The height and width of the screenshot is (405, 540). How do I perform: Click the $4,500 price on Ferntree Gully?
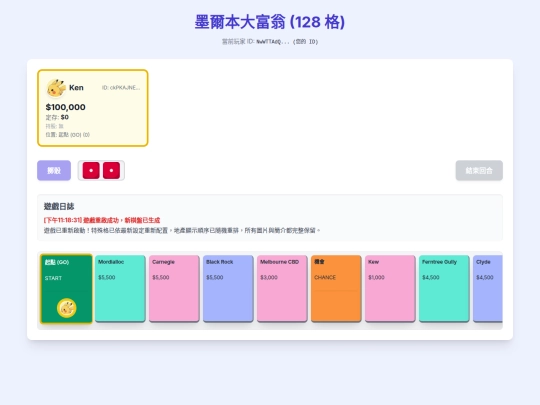click(431, 277)
